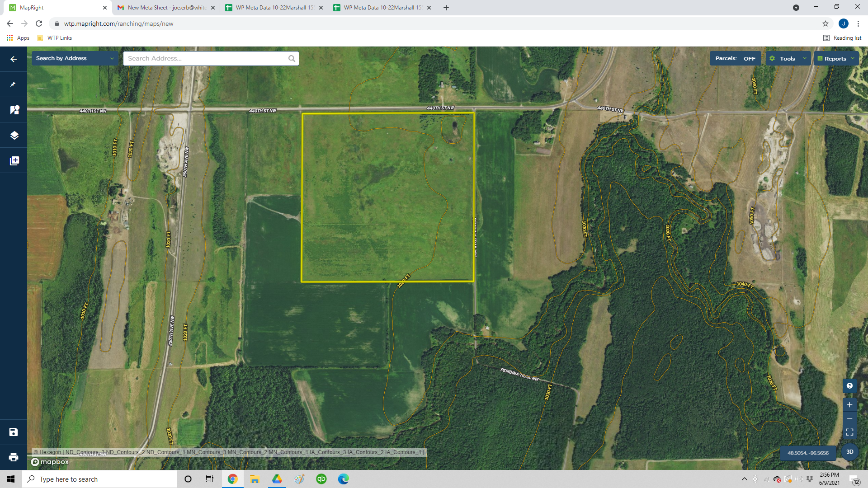Viewport: 868px width, 488px height.
Task: Switch map to 3D view
Action: point(849,452)
